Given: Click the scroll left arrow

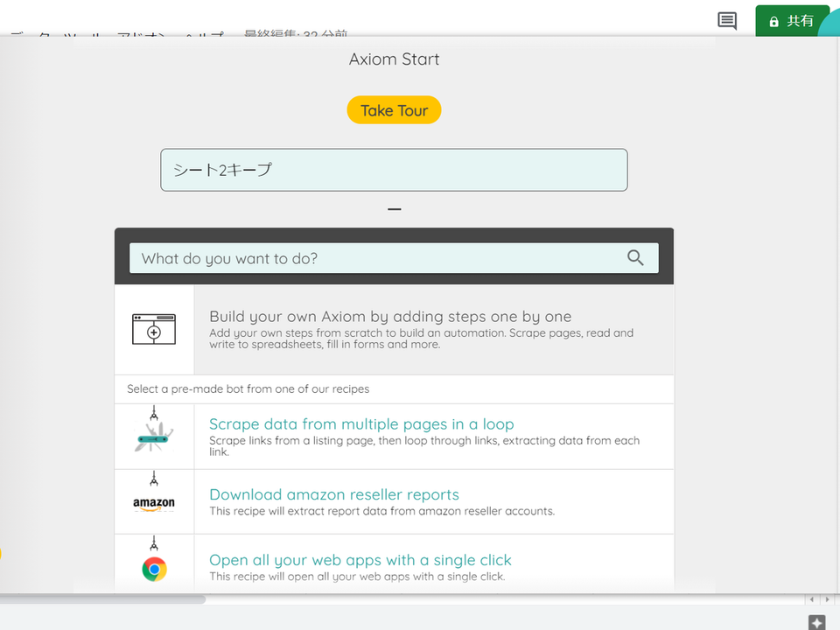Looking at the screenshot, I should point(812,598).
